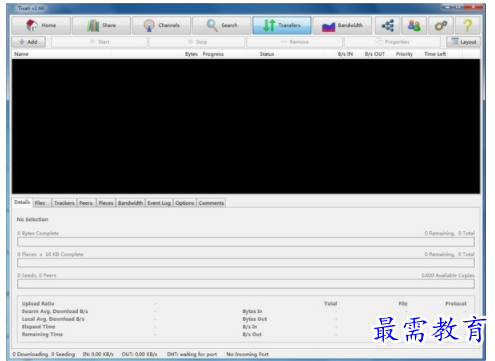Click 'IN: 0.00 KB/s' status entry
This screenshot has width=495, height=361.
(x=98, y=354)
